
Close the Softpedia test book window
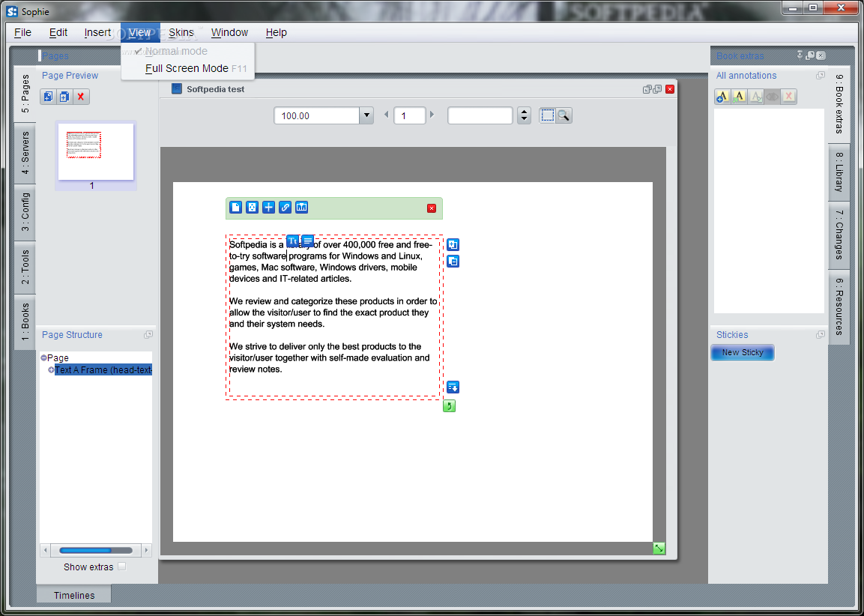click(669, 89)
